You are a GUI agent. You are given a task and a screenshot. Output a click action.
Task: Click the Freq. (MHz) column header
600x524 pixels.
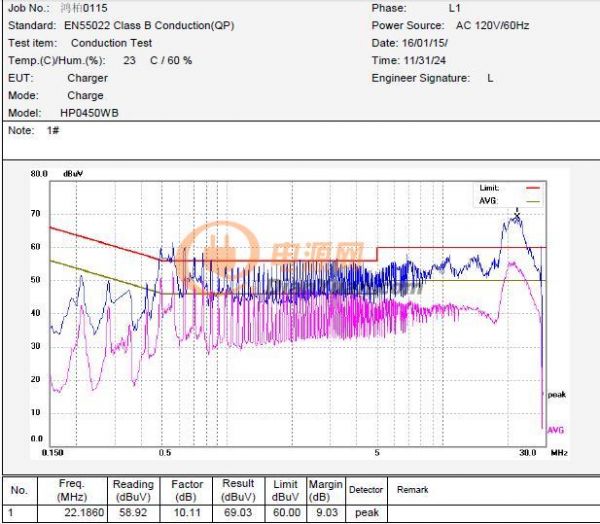click(x=72, y=490)
